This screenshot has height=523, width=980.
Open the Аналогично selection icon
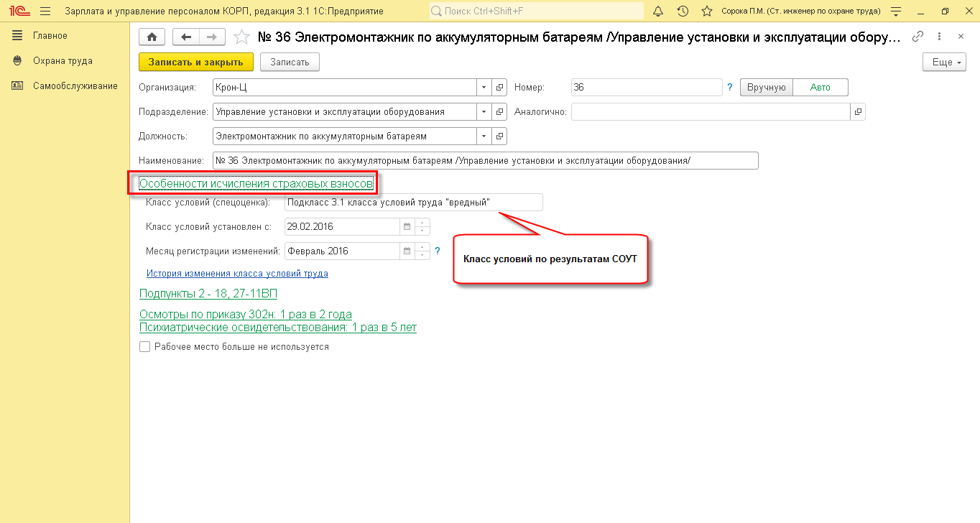[858, 112]
